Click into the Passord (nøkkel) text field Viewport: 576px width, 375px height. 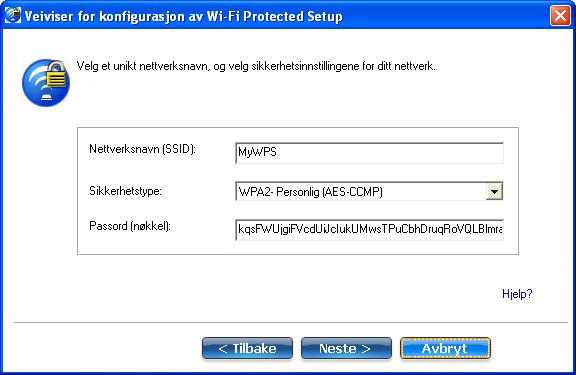point(369,230)
